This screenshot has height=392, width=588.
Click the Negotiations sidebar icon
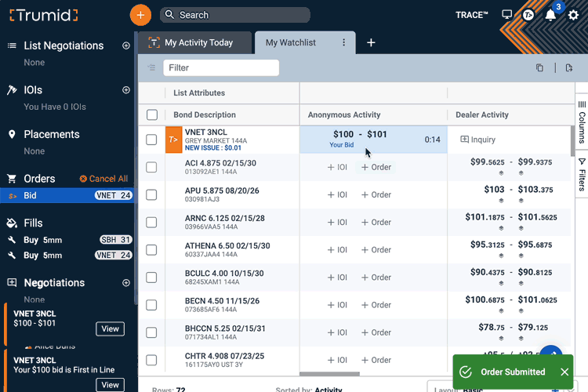pos(12,282)
